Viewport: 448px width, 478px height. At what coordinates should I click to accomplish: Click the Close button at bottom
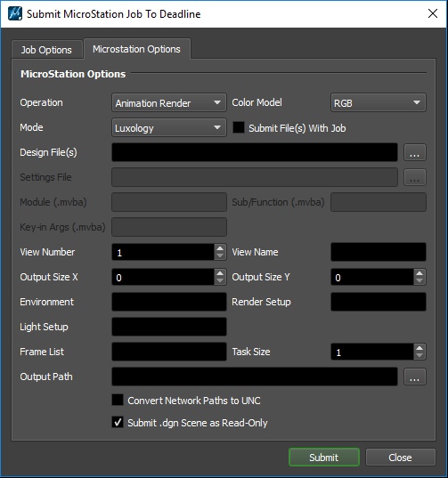(401, 458)
